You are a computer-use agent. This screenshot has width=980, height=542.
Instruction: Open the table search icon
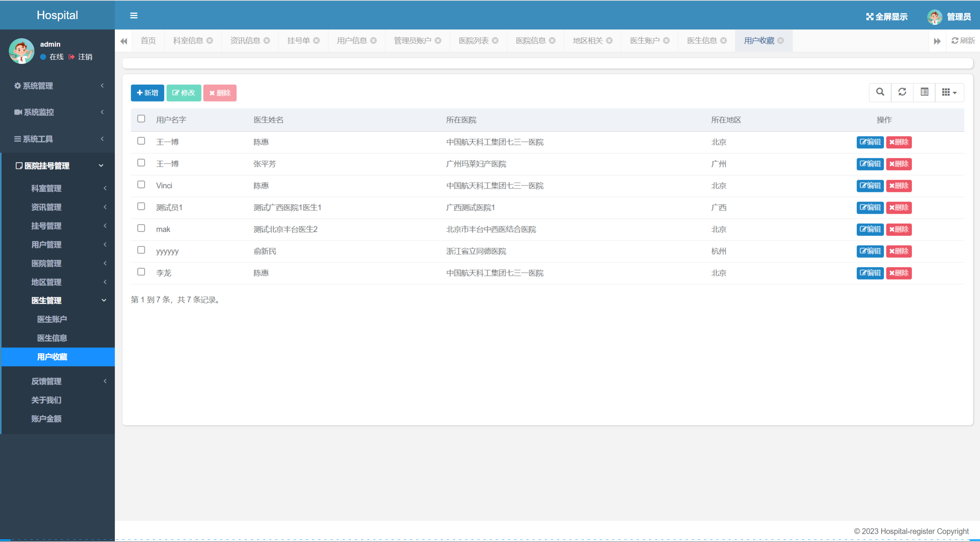click(880, 92)
